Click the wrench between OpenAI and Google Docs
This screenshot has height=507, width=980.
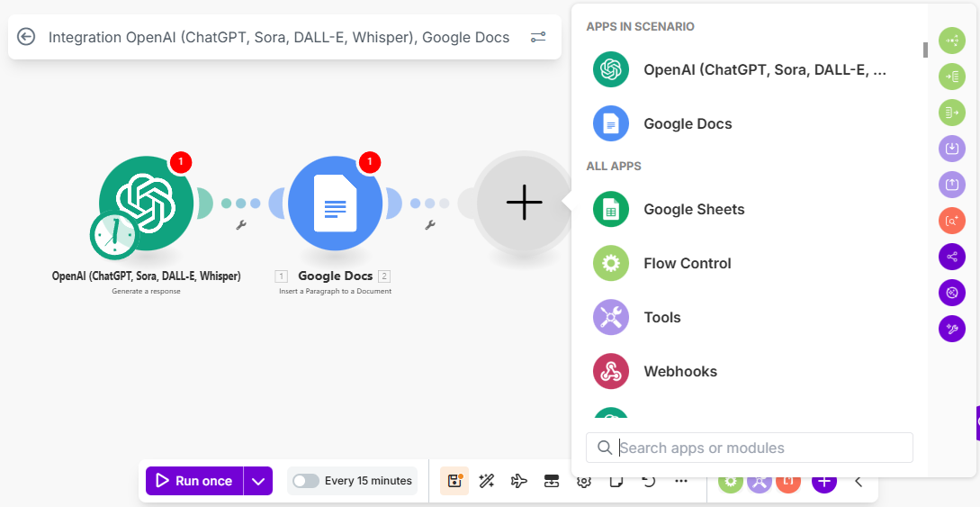pyautogui.click(x=241, y=225)
